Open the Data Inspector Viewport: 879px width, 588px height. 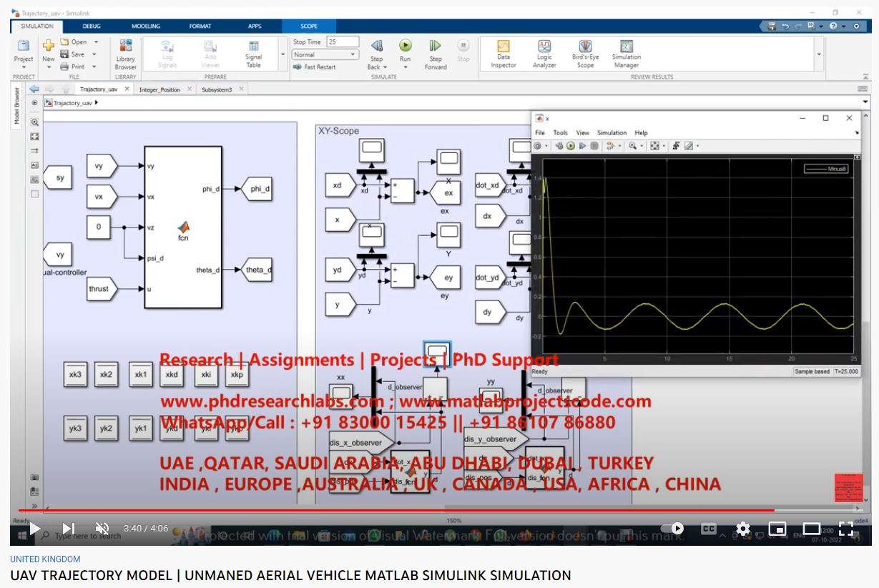(x=503, y=47)
